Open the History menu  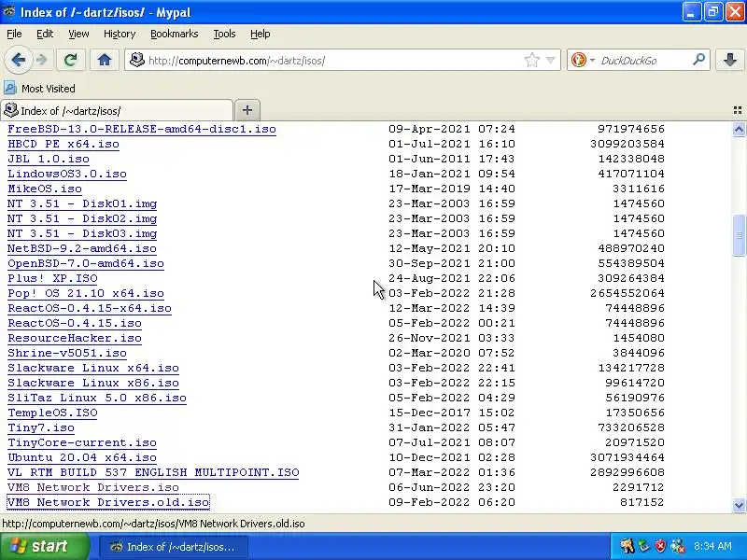[x=120, y=34]
